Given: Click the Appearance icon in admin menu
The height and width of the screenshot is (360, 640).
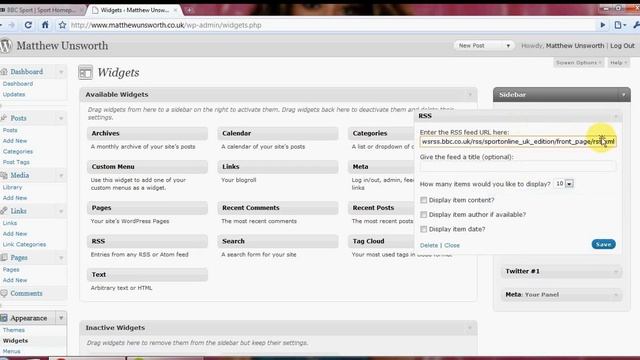Looking at the screenshot, I should pyautogui.click(x=4, y=318).
